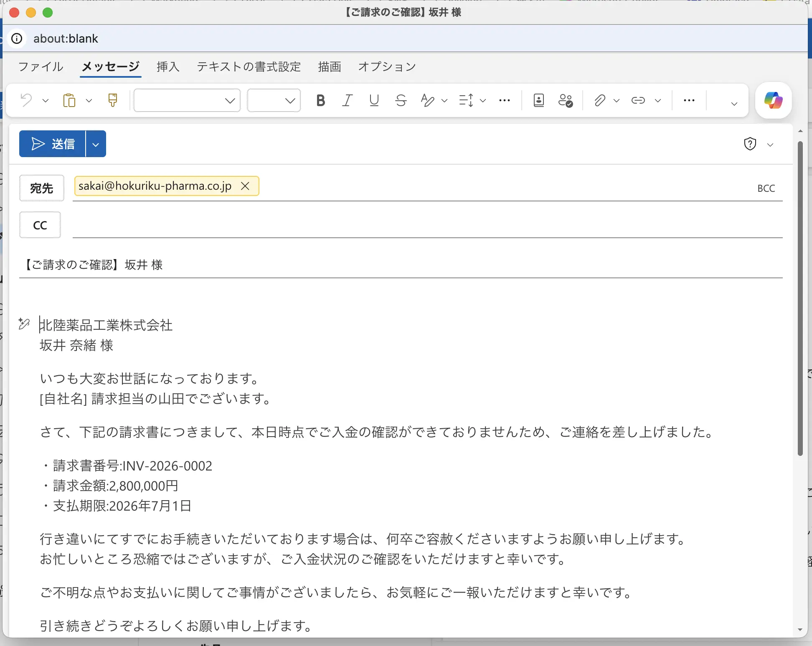Expand the chevron beside shield icon
812x646 pixels.
tap(770, 145)
